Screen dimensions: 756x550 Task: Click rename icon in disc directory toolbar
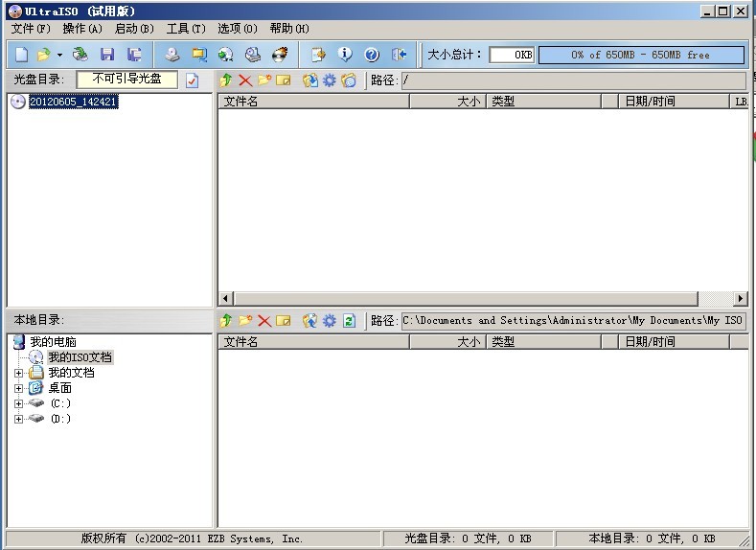[x=284, y=80]
